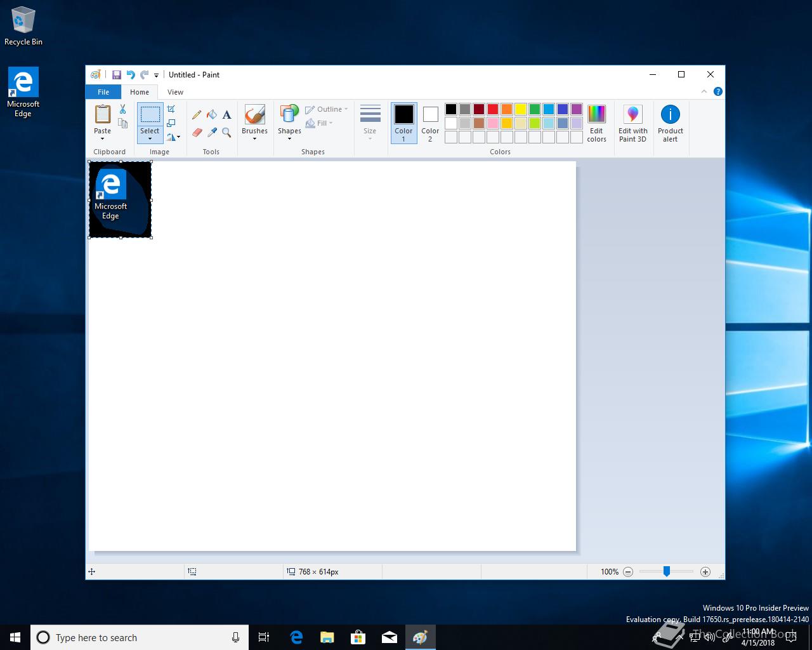This screenshot has height=650, width=812.
Task: Activate Color 1 foreground button
Action: 403,123
